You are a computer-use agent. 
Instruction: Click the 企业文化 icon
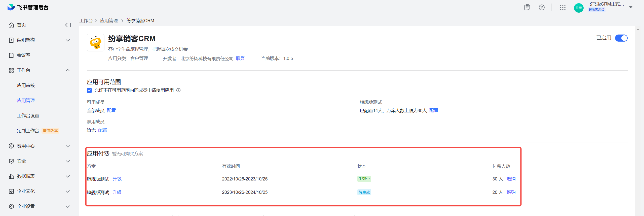(11, 191)
